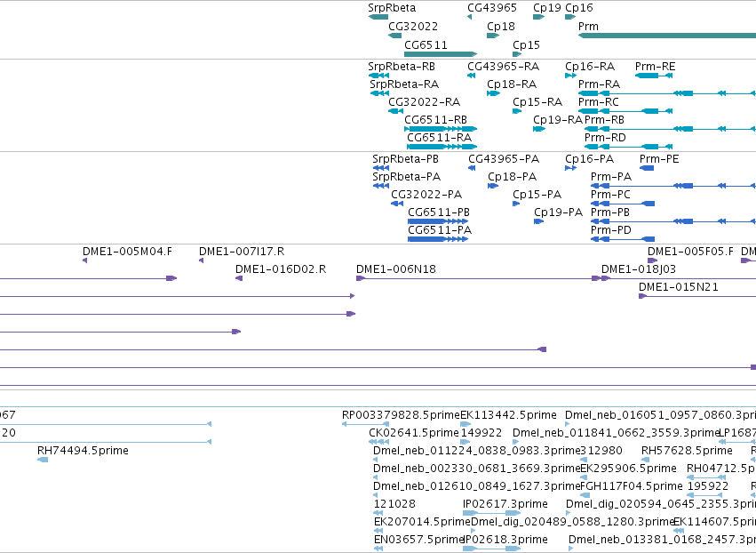756x553 pixels.
Task: Click the DME1-007I17.R clone label
Action: click(x=242, y=252)
